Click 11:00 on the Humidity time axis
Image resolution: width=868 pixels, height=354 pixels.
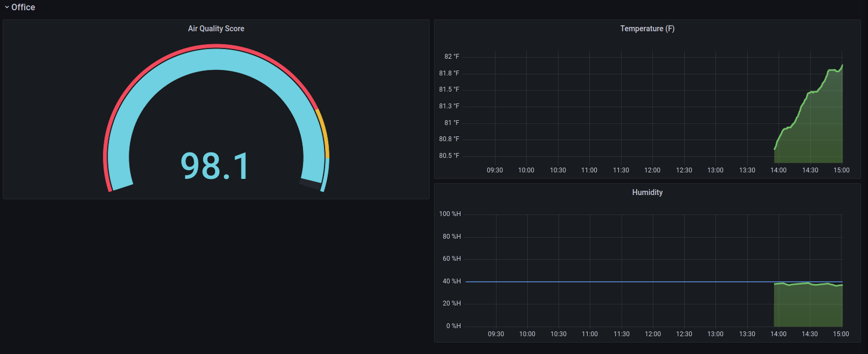tap(590, 334)
